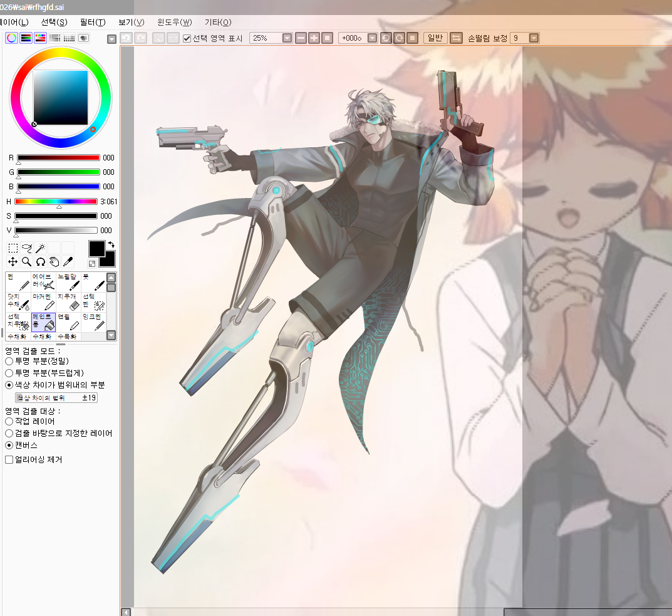Screen dimensions: 672x616
Task: Pick the eyedropper color picker tool
Action: 68,262
